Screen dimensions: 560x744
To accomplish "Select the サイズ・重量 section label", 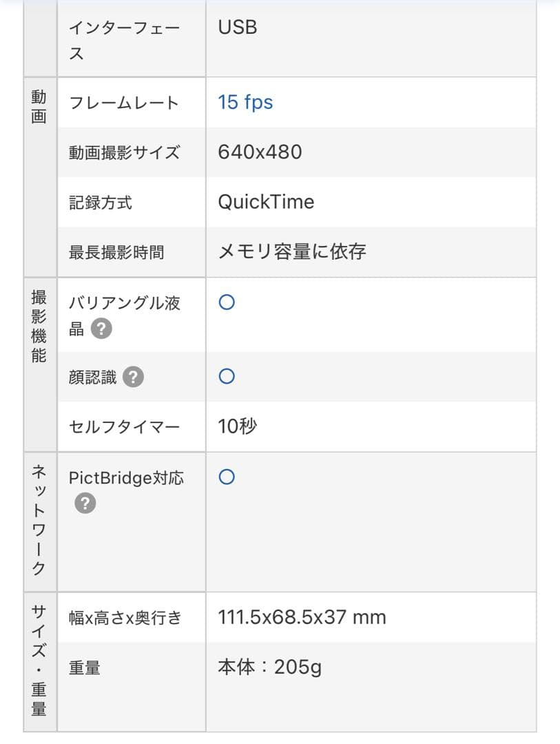I will (x=39, y=661).
